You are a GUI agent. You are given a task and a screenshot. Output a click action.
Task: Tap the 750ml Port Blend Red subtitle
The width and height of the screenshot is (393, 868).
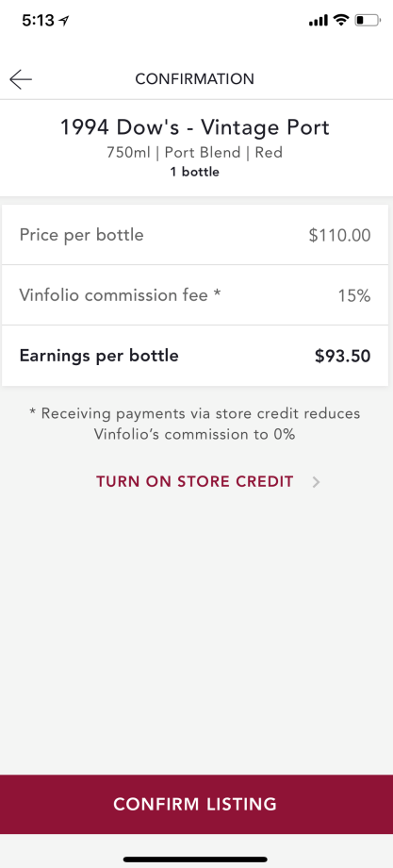(194, 152)
